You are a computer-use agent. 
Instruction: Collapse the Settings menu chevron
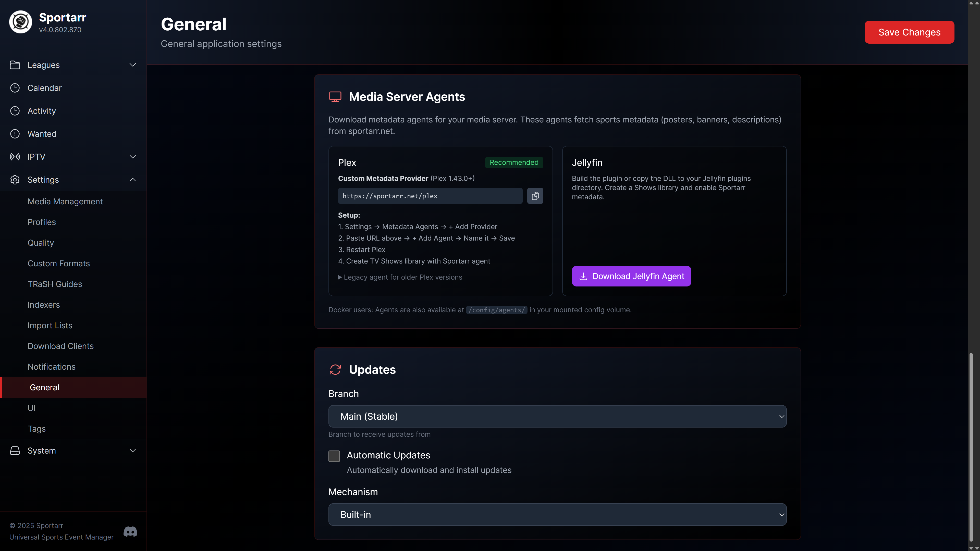133,180
